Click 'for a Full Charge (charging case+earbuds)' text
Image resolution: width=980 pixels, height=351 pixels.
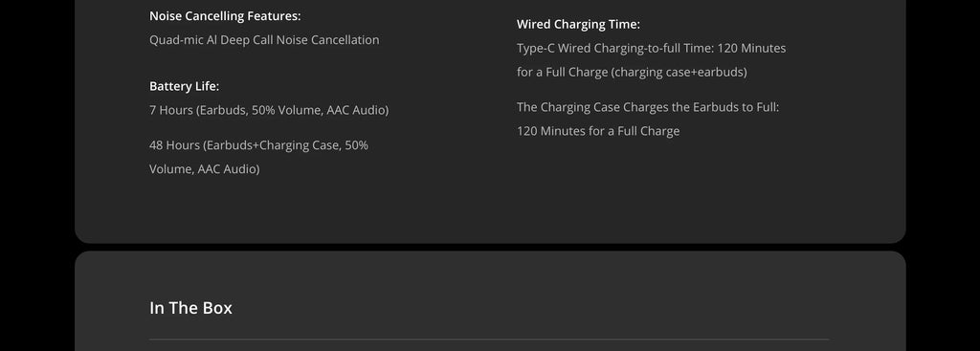[632, 72]
